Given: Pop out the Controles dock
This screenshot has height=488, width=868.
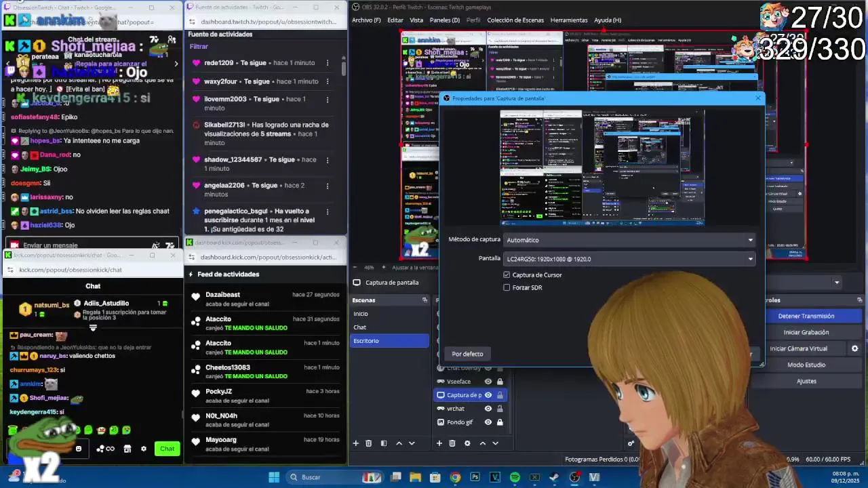Looking at the screenshot, I should 860,300.
